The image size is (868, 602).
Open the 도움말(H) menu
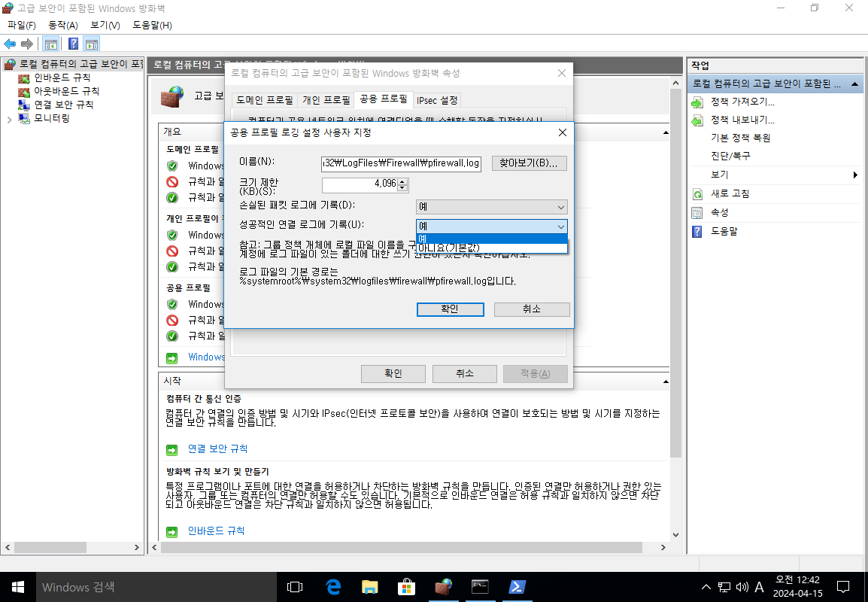coord(152,26)
